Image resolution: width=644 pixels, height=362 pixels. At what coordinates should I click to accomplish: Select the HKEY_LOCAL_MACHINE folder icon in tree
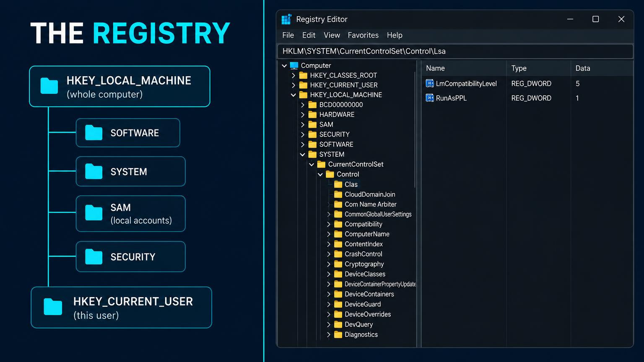click(304, 95)
